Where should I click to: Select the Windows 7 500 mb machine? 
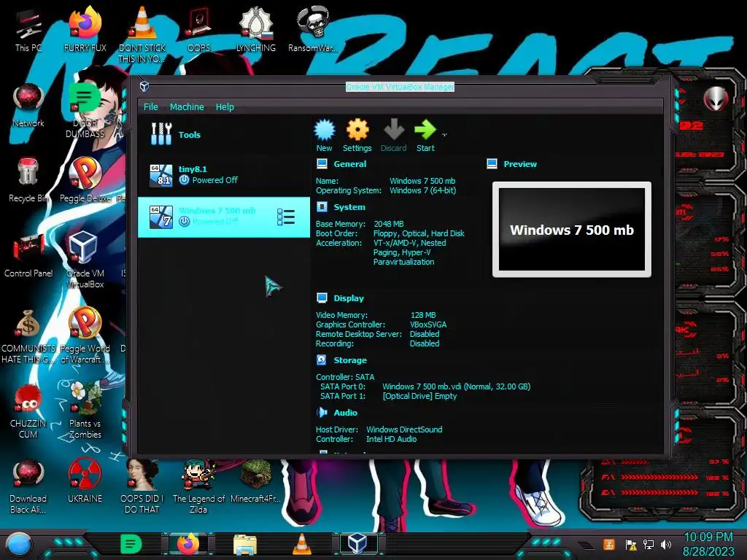click(x=224, y=217)
